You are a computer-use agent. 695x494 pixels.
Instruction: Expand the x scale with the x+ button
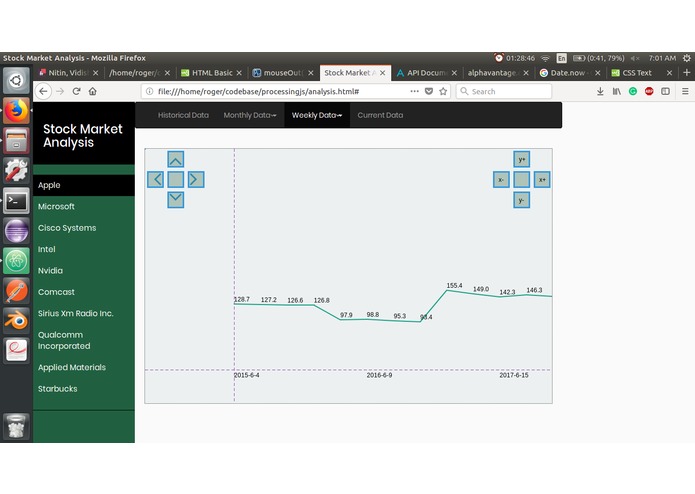coord(542,179)
